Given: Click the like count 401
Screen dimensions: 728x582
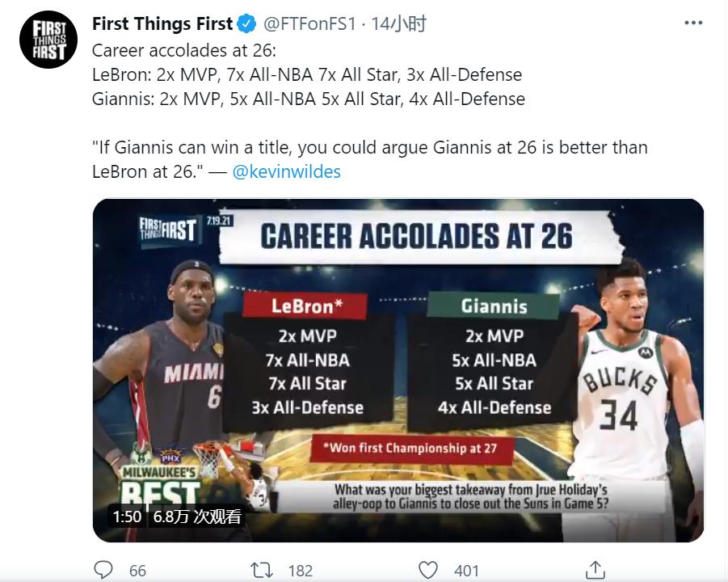Looking at the screenshot, I should pyautogui.click(x=466, y=570).
